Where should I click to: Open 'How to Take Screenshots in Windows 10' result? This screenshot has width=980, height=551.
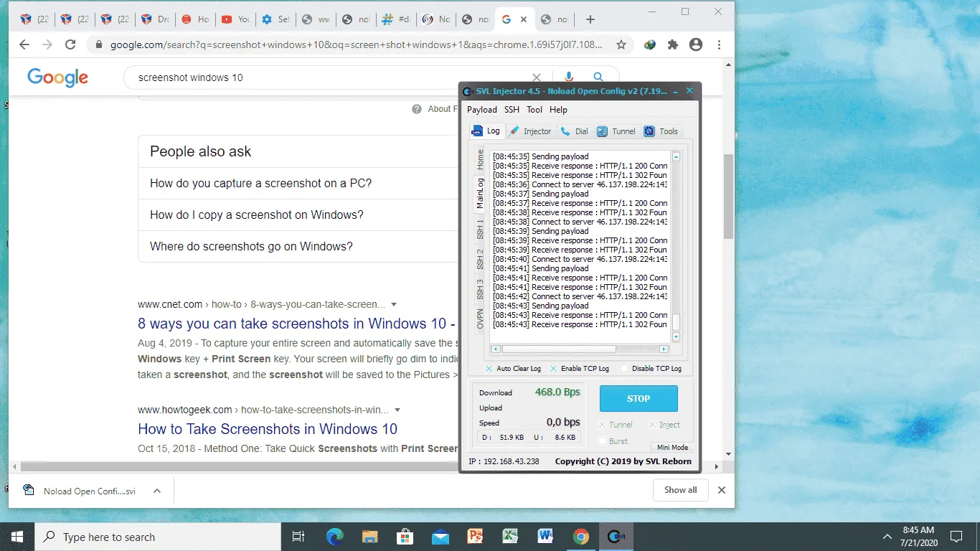point(268,429)
